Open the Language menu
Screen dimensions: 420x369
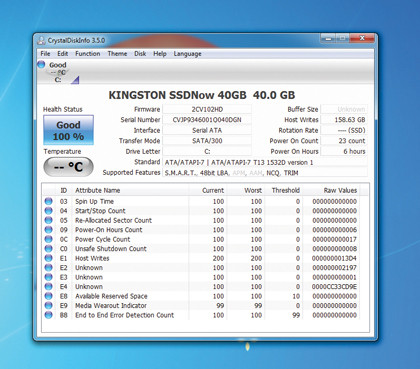[187, 54]
